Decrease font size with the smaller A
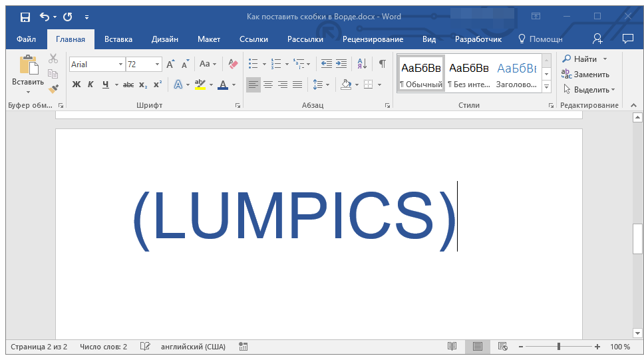The image size is (644, 360). coord(185,64)
